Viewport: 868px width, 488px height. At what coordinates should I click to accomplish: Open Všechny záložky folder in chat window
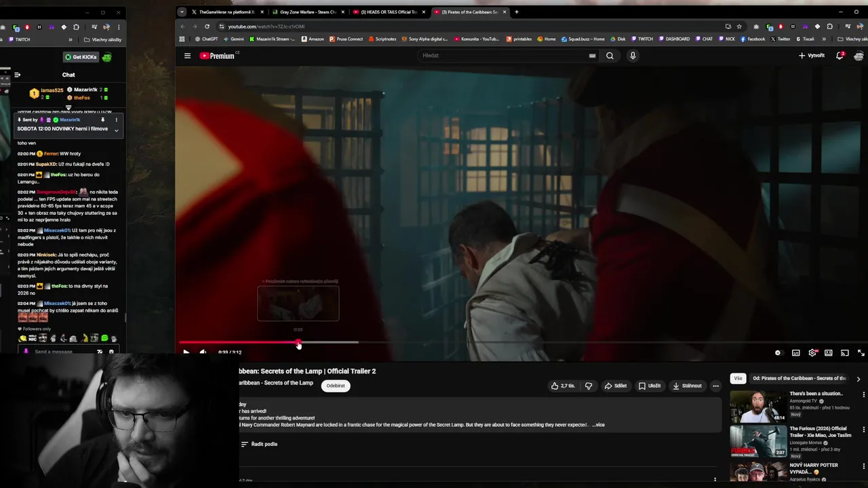(104, 39)
